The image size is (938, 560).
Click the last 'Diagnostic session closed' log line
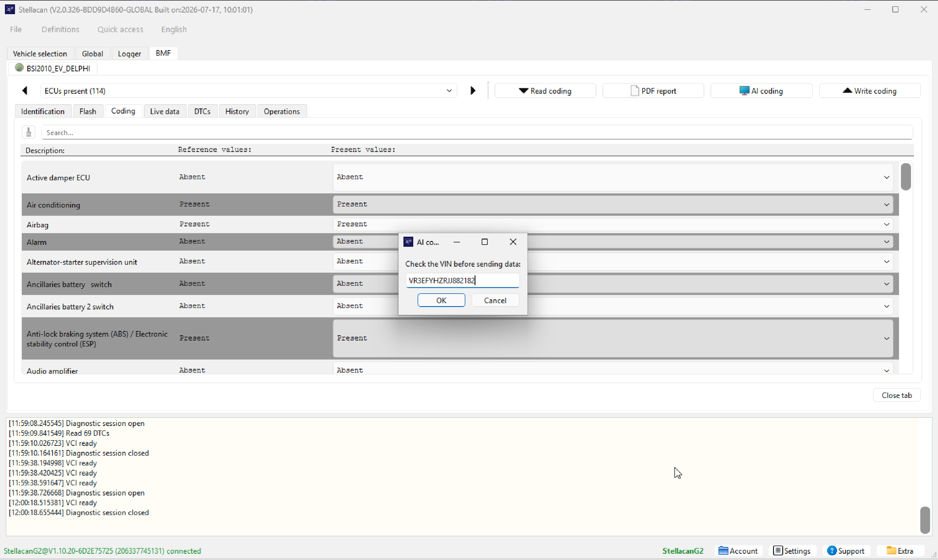(x=79, y=512)
